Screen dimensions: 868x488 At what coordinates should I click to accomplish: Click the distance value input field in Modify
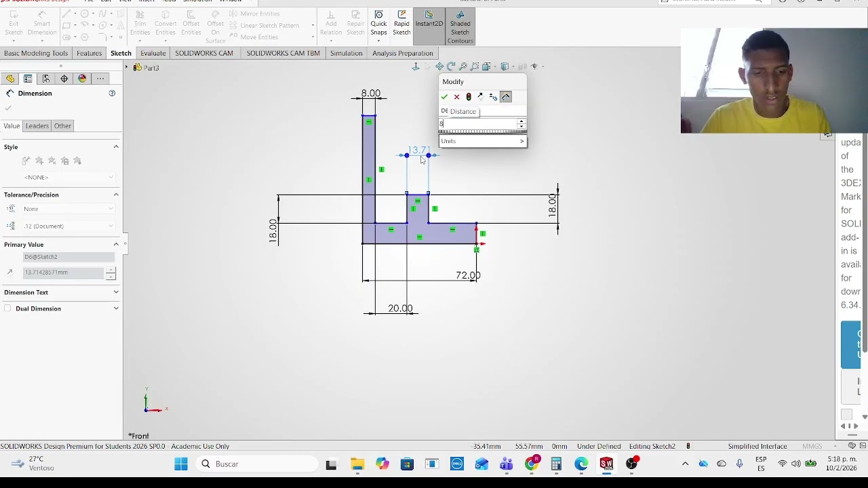478,123
